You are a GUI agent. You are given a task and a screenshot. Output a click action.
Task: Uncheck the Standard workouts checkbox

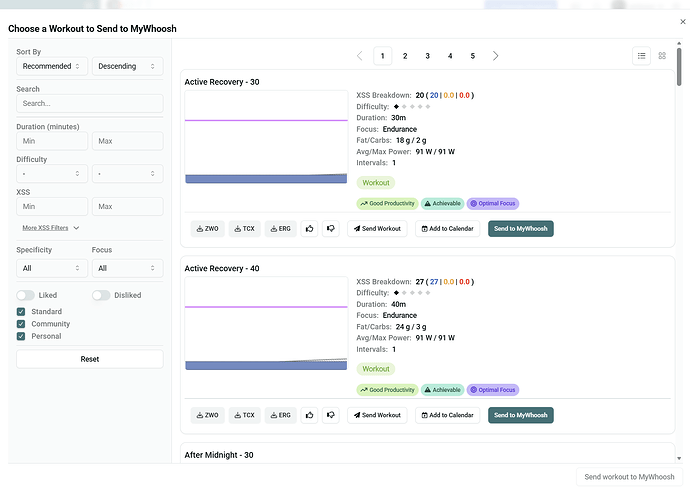(x=22, y=312)
